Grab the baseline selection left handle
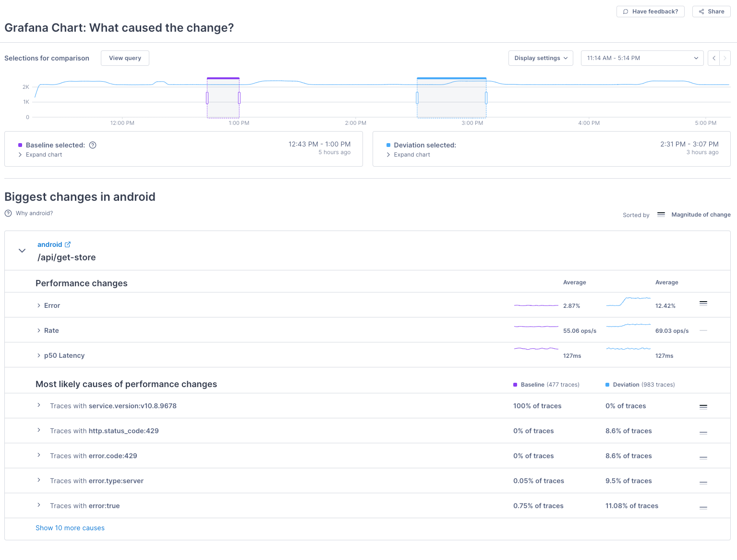This screenshot has width=737, height=560. (x=207, y=98)
